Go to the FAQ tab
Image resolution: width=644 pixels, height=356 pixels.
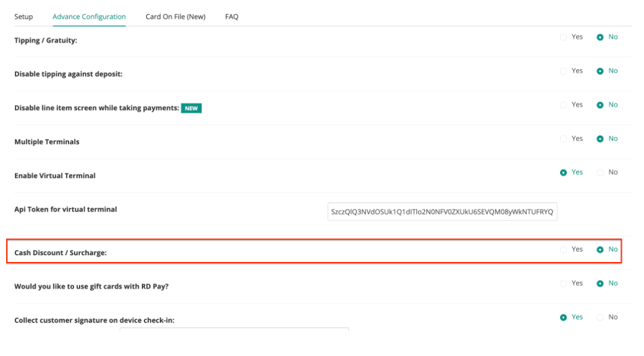[x=231, y=17]
